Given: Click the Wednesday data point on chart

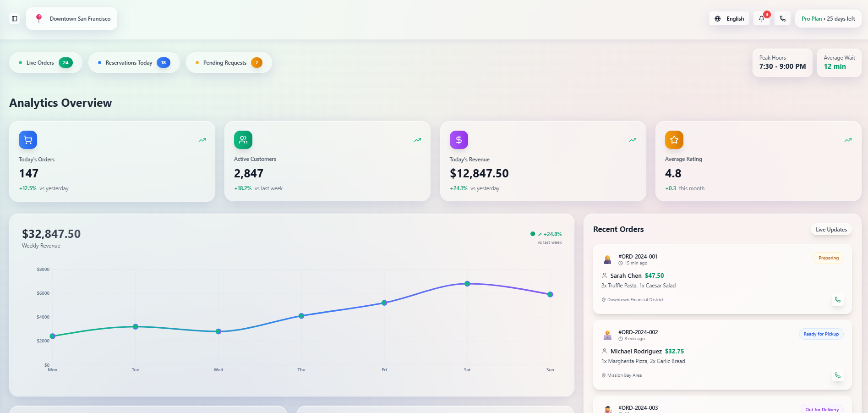Looking at the screenshot, I should click(218, 331).
